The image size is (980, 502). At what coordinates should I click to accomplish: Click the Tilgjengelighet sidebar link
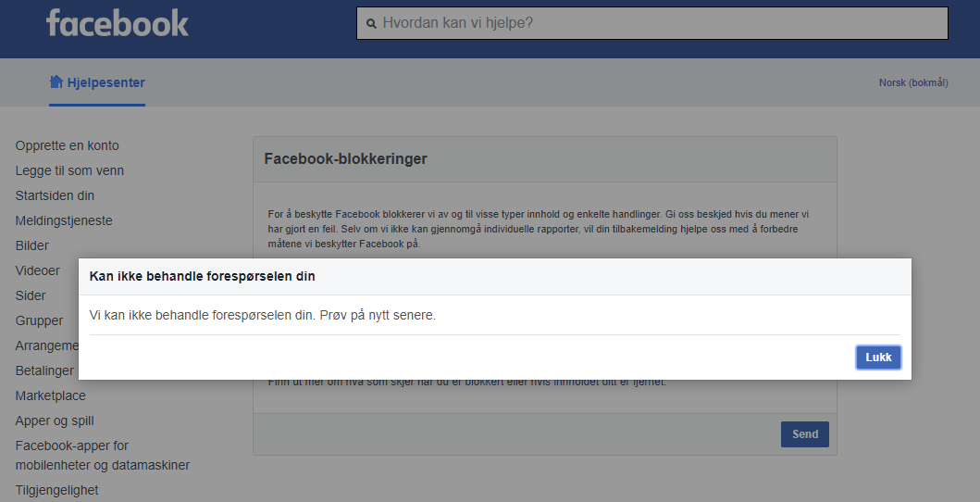[x=56, y=490]
